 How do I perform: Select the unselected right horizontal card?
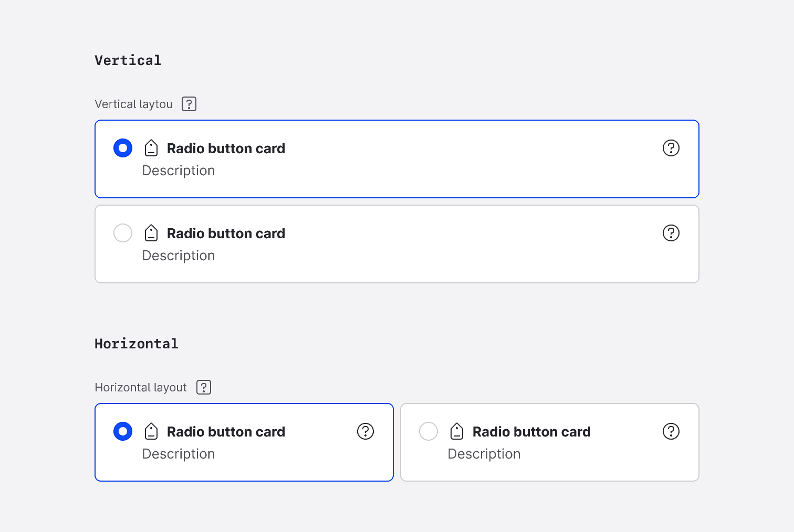click(549, 442)
